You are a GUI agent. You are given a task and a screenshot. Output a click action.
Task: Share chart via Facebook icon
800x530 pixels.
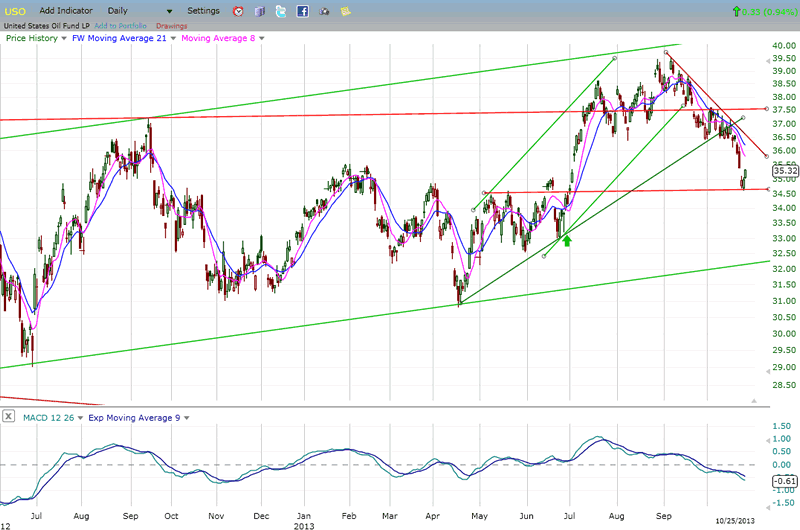[x=302, y=11]
